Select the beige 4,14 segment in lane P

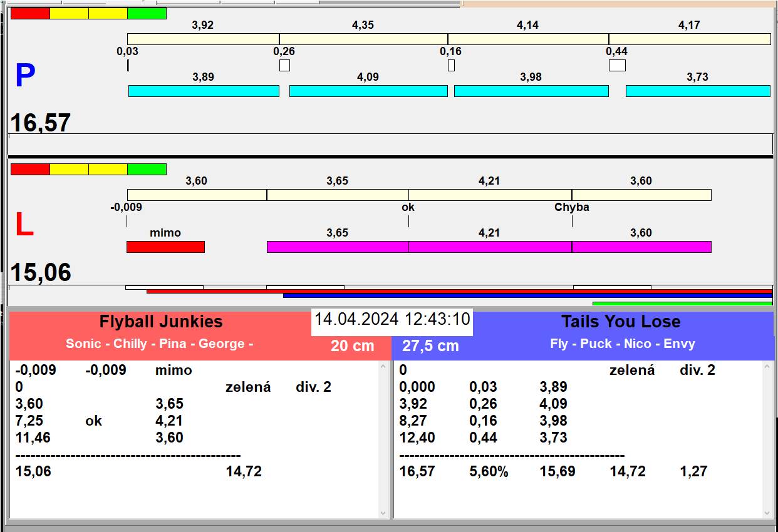(x=528, y=39)
